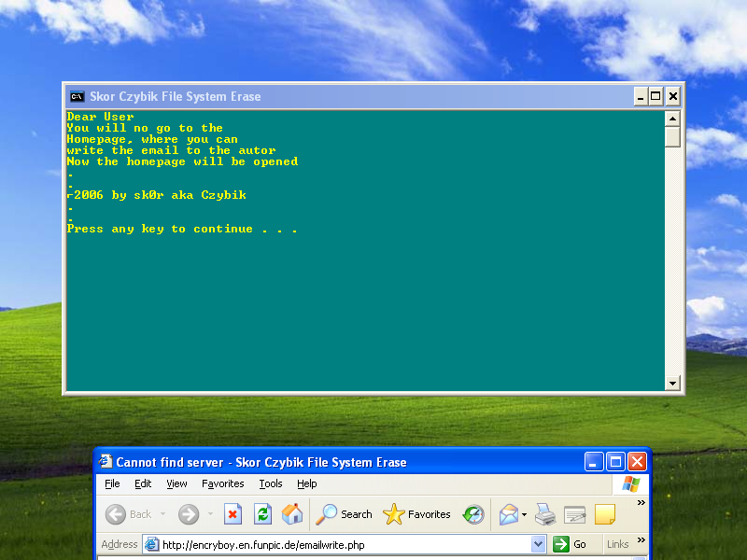Click 'Now the homepage will be opened' line
This screenshot has width=747, height=560.
click(x=182, y=161)
